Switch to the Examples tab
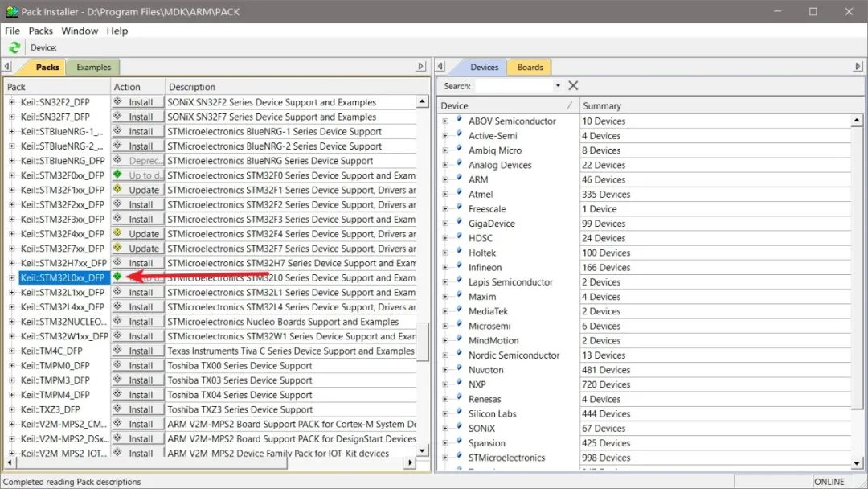Viewport: 868px width, 489px height. pyautogui.click(x=93, y=67)
